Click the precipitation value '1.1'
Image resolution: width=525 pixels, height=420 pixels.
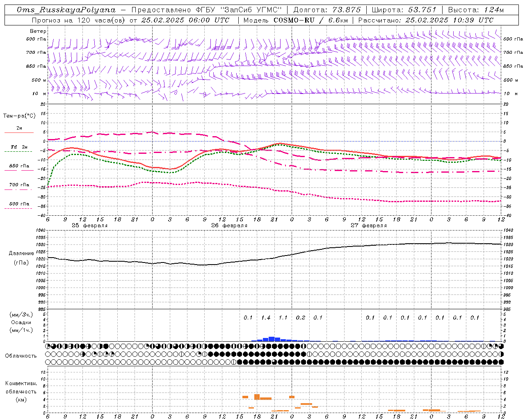pos(283,317)
